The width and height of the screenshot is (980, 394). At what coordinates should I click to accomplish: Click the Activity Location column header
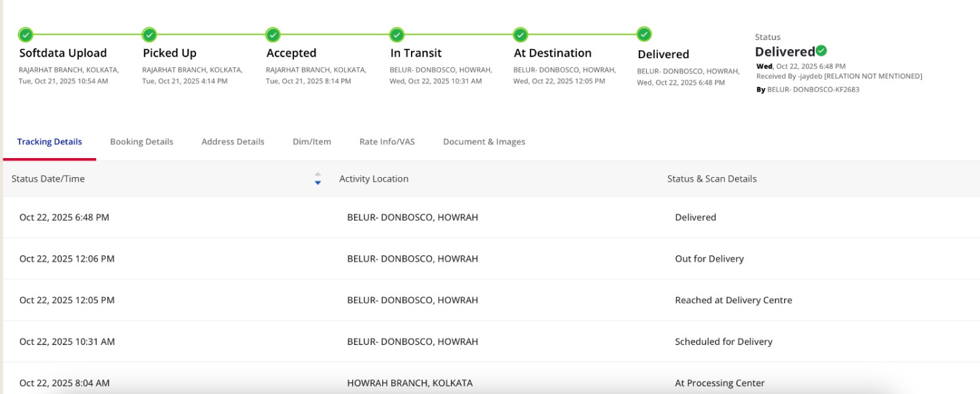(x=374, y=178)
